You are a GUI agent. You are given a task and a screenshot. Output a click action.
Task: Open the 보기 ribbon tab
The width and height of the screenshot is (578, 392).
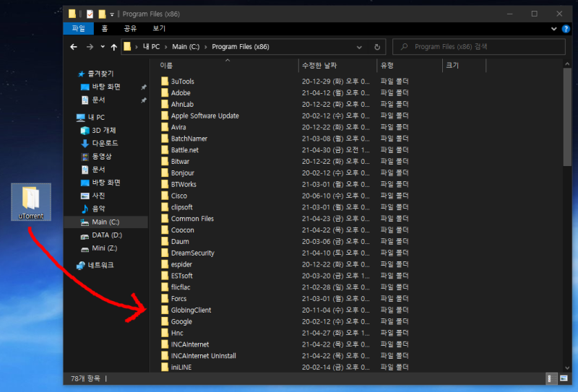point(159,28)
